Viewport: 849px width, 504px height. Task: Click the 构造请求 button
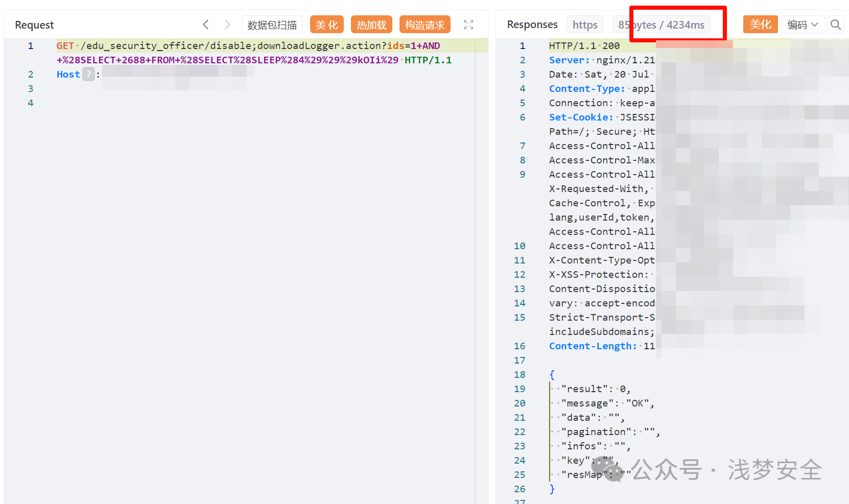click(x=425, y=25)
